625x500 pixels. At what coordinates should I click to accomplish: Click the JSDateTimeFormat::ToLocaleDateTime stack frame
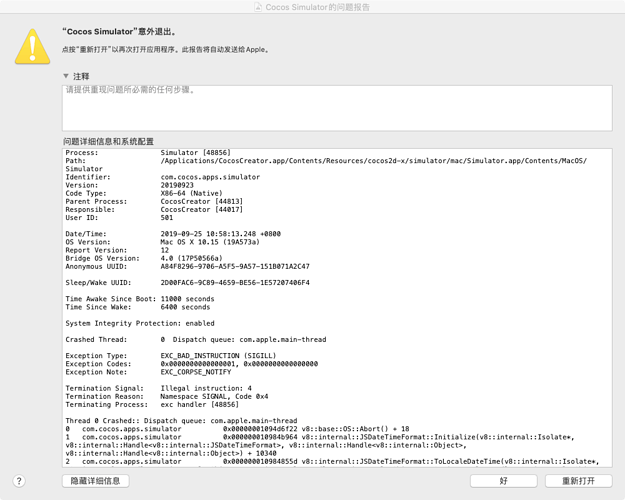click(332, 462)
